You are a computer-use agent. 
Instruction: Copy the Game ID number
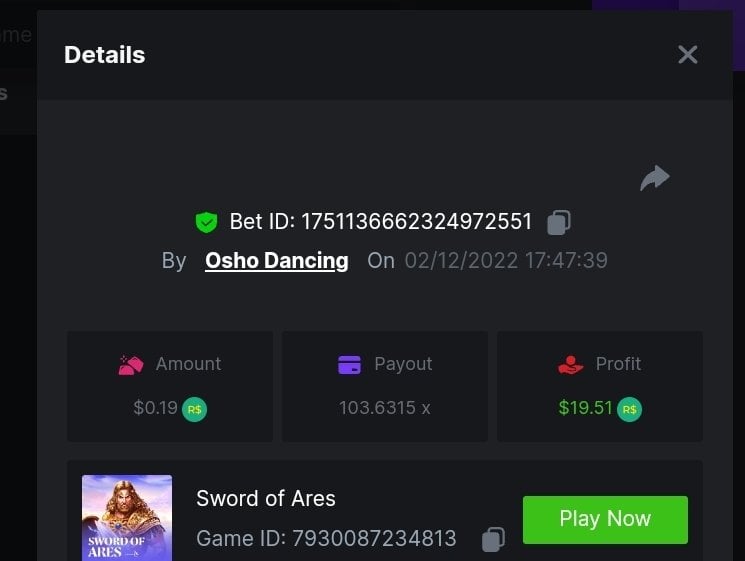coord(493,540)
